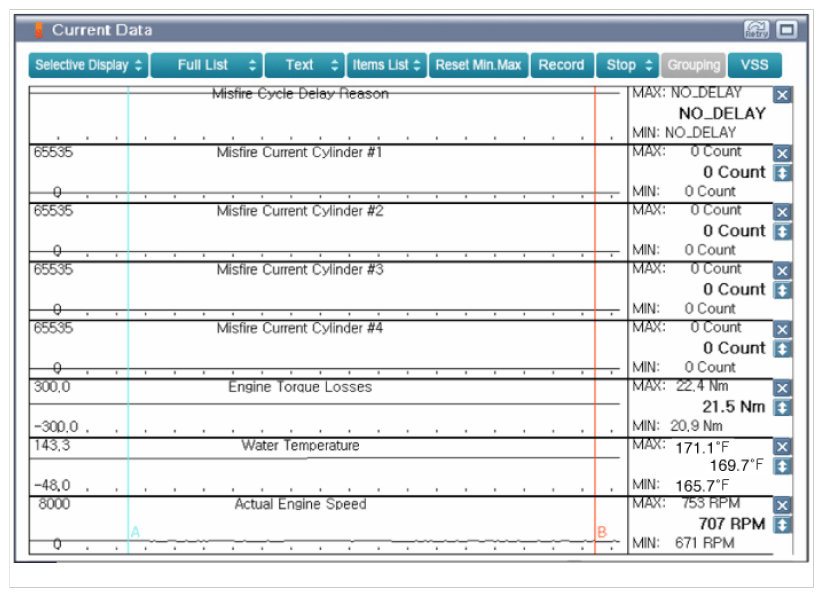Start recording with the Record button
This screenshot has height=597, width=823.
561,65
